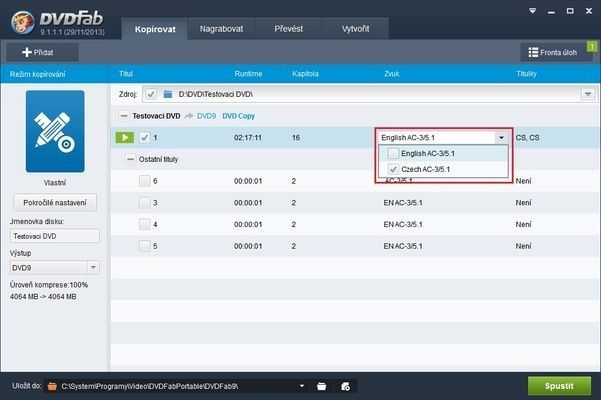Click the Zvuk column header
The image size is (601, 400).
391,74
